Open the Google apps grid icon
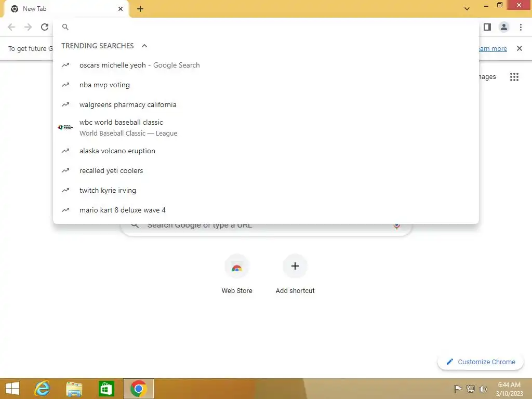The width and height of the screenshot is (532, 399). click(x=514, y=77)
